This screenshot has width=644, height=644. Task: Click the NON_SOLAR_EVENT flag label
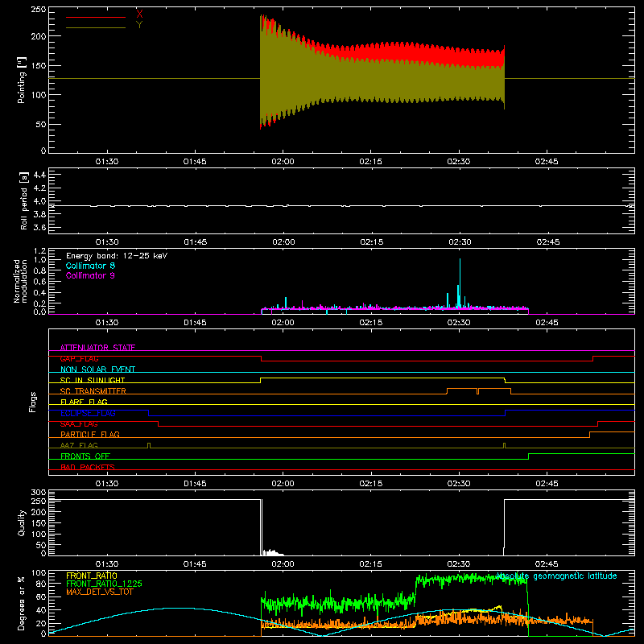(97, 369)
